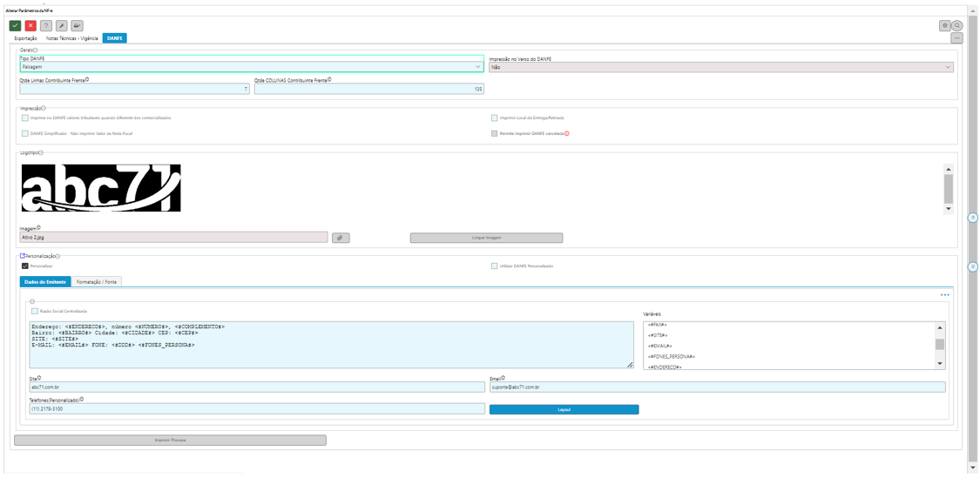This screenshot has width=980, height=478.
Task: Open the blue three-dots menu in Dados do Emitente
Action: (x=945, y=294)
